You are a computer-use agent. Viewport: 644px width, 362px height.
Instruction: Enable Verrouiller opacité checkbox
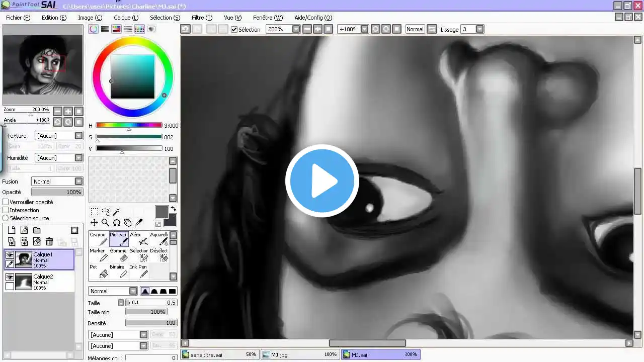coord(6,202)
